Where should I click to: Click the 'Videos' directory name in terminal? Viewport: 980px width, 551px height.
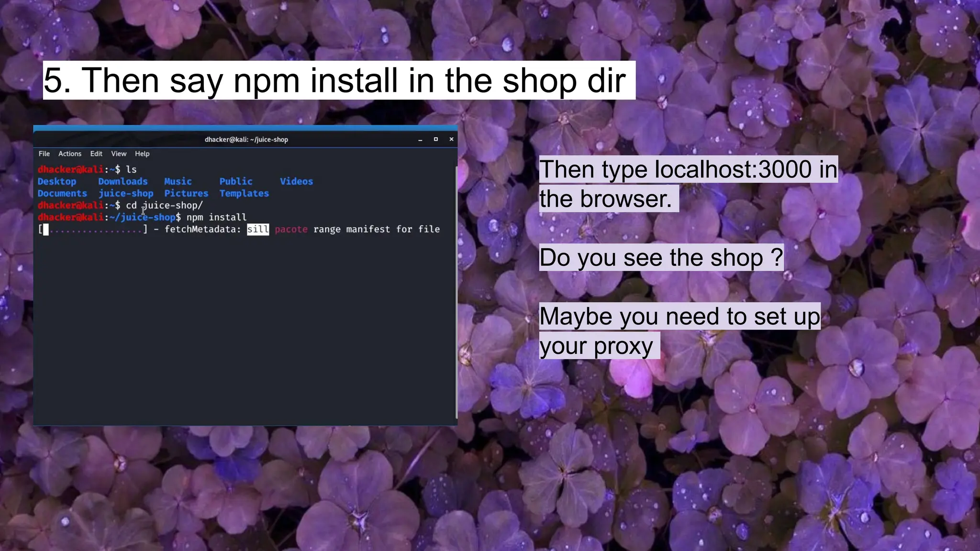point(297,181)
